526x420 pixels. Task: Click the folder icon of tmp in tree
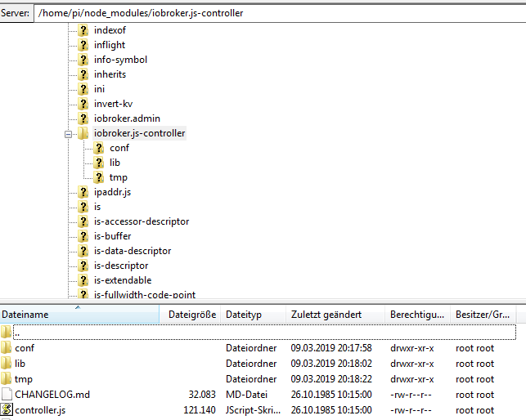99,177
